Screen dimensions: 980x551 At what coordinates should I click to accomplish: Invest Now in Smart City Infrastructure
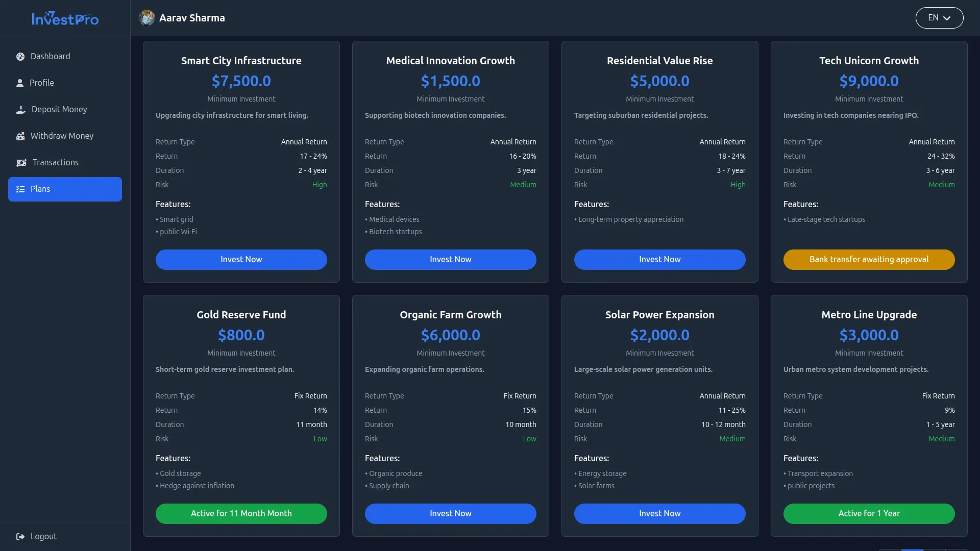point(241,259)
